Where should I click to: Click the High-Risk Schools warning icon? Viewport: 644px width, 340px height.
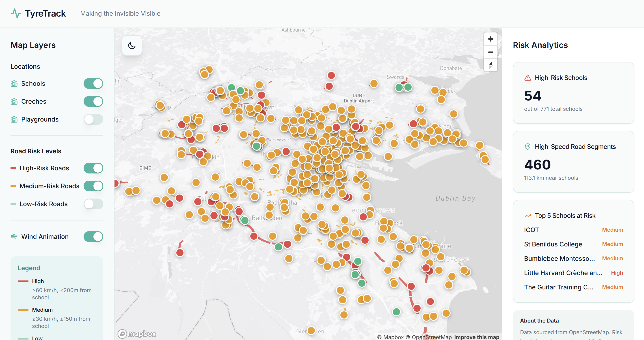pyautogui.click(x=527, y=78)
